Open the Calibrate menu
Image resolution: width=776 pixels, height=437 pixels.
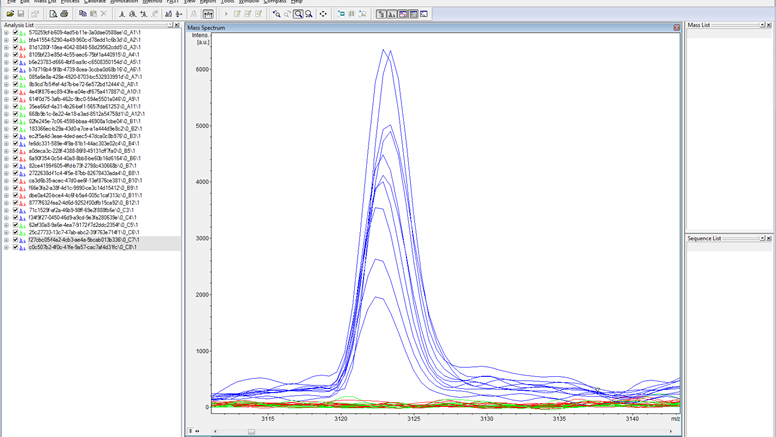click(x=95, y=1)
